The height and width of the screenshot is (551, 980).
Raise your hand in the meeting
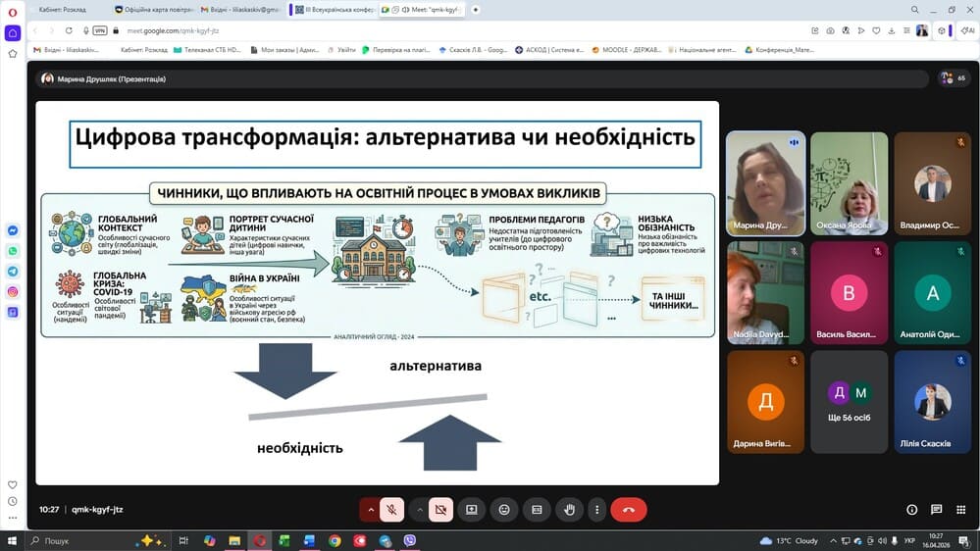point(569,510)
